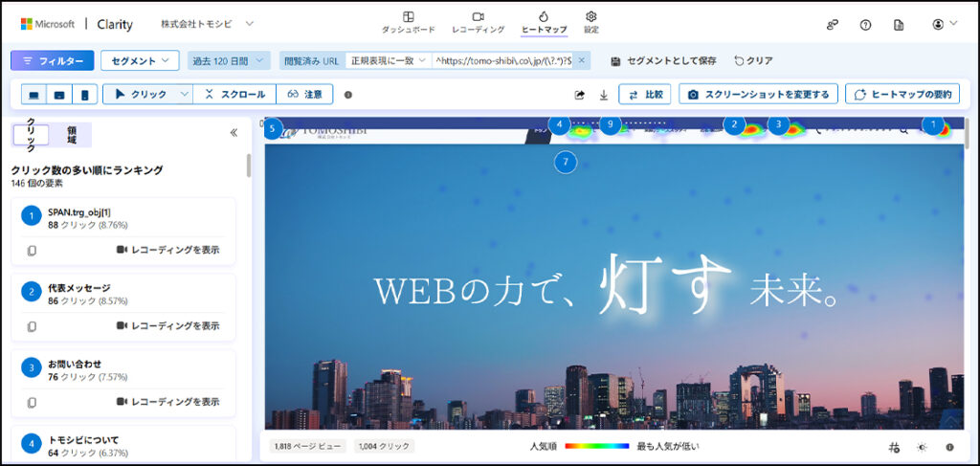This screenshot has height=466, width=980.
Task: Switch to the クリック heatmap type
Action: (x=142, y=95)
